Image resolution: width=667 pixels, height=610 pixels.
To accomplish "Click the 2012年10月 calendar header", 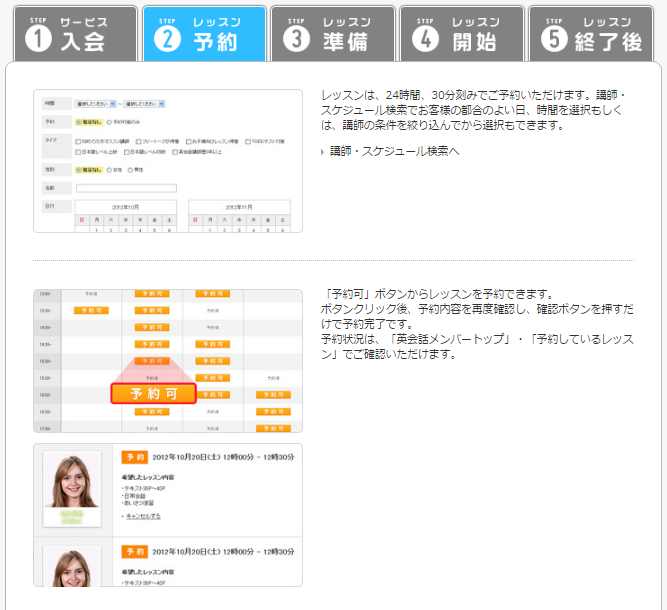I will (x=129, y=207).
